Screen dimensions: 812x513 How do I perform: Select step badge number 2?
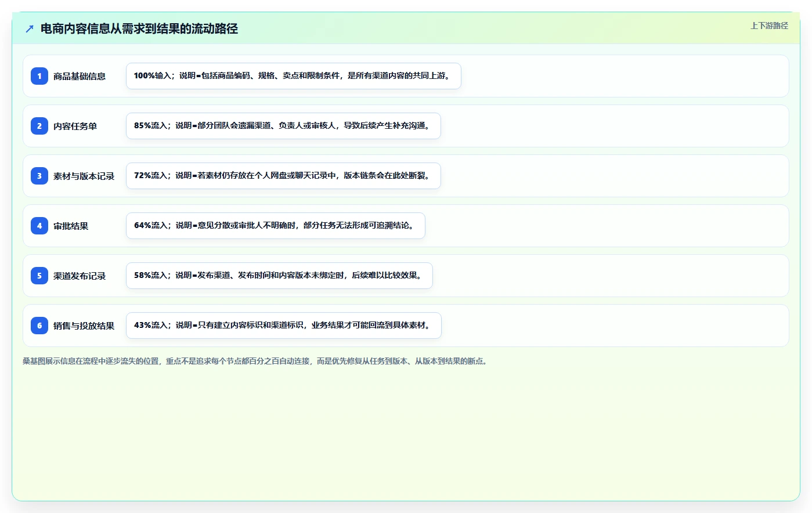coord(39,126)
